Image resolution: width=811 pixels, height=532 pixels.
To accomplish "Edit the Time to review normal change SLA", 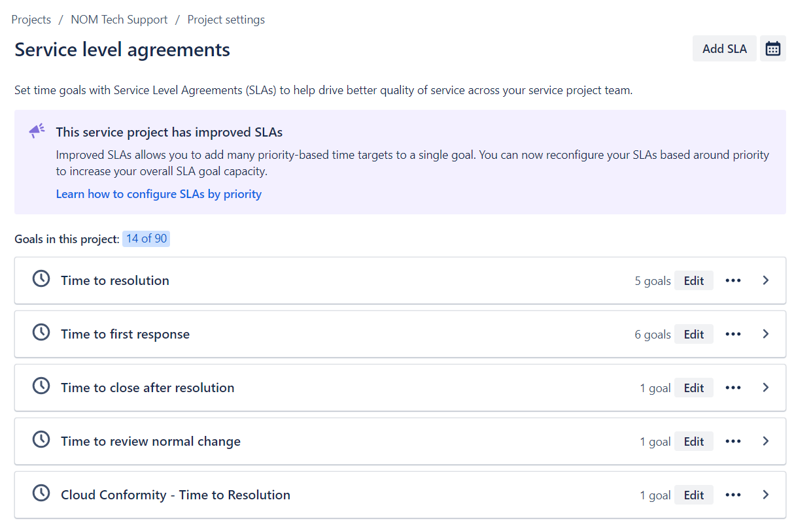I will 694,441.
